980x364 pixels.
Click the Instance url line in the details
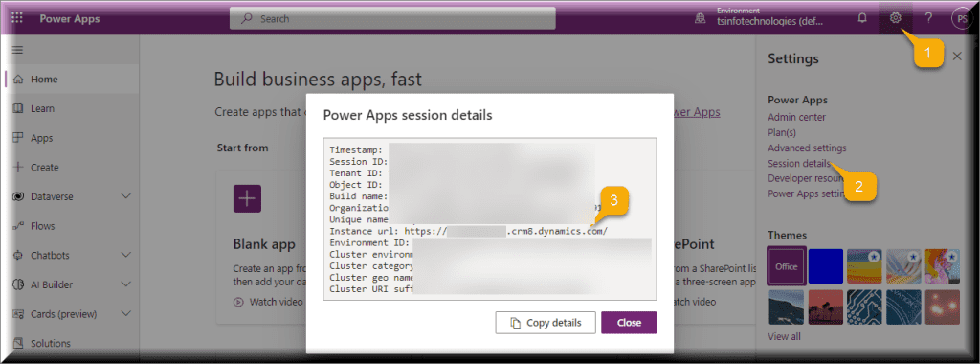[x=469, y=232]
